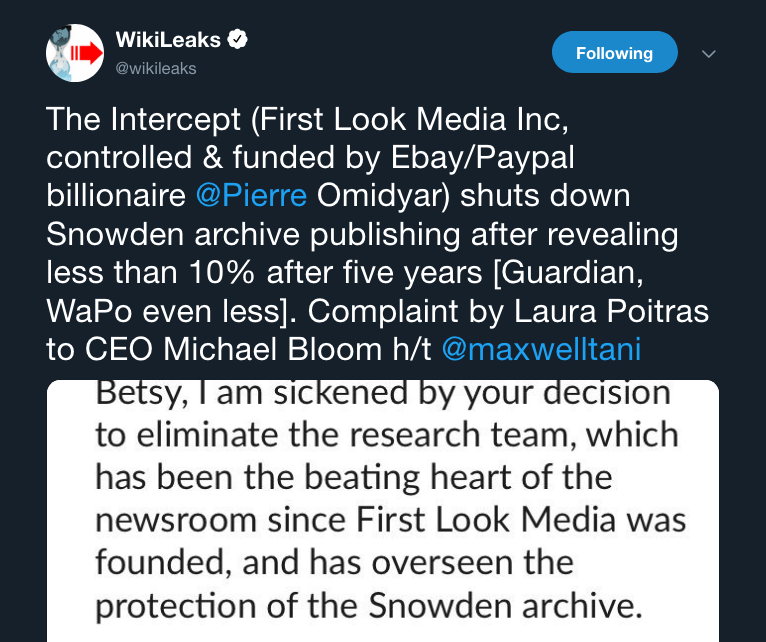Image resolution: width=766 pixels, height=642 pixels.
Task: Open the @Pierre mention
Action: (x=251, y=194)
